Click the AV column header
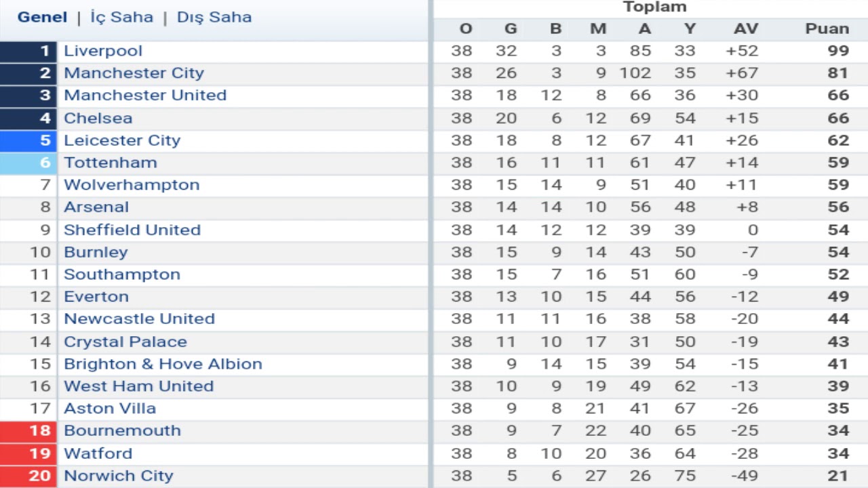 coord(746,28)
